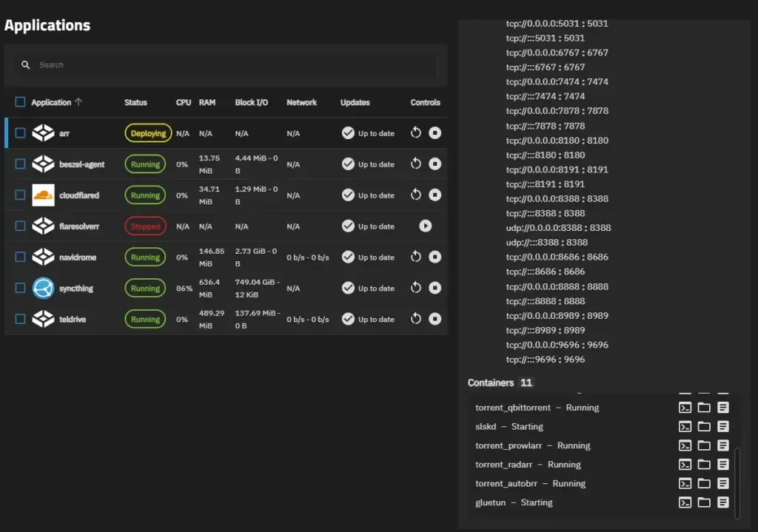Screen dimensions: 758x532
Task: Select all applications via header checkbox
Action: click(x=20, y=102)
